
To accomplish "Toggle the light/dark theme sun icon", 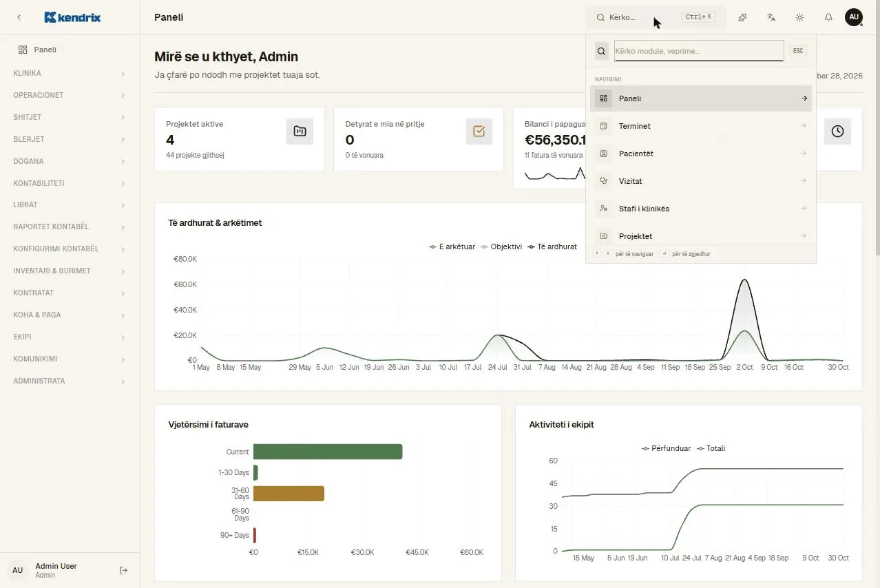I will tap(799, 17).
